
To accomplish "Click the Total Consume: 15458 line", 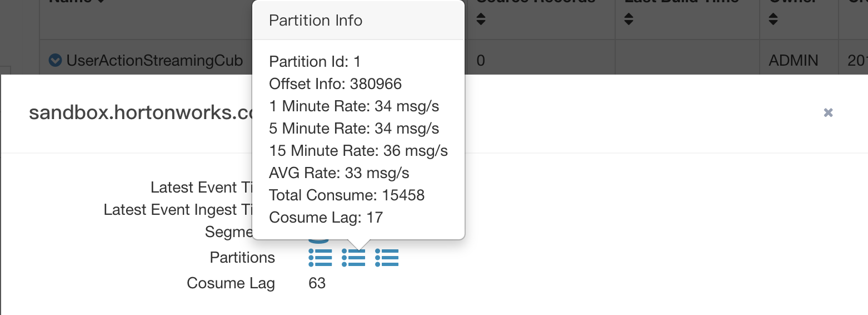I will pyautogui.click(x=347, y=195).
